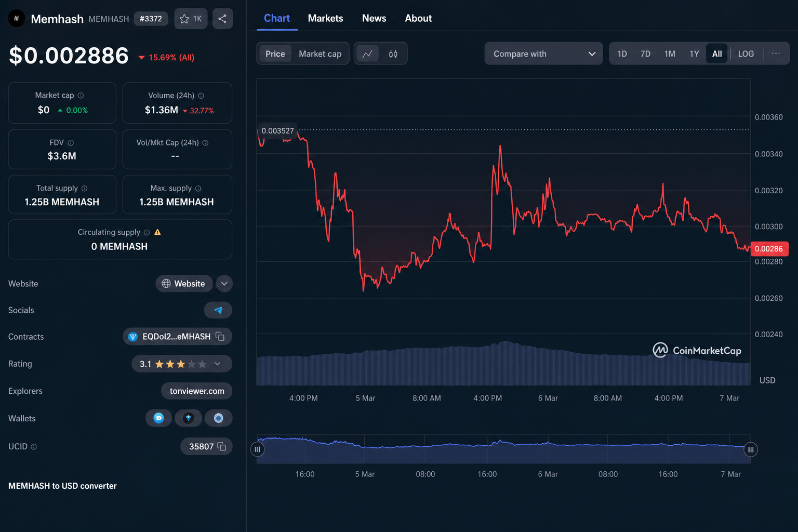Open the About tab

[418, 18]
